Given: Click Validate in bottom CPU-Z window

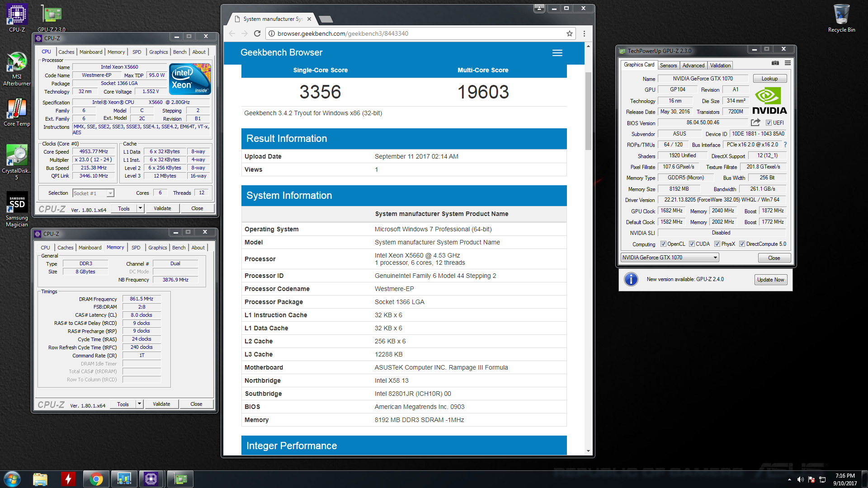Looking at the screenshot, I should point(161,404).
